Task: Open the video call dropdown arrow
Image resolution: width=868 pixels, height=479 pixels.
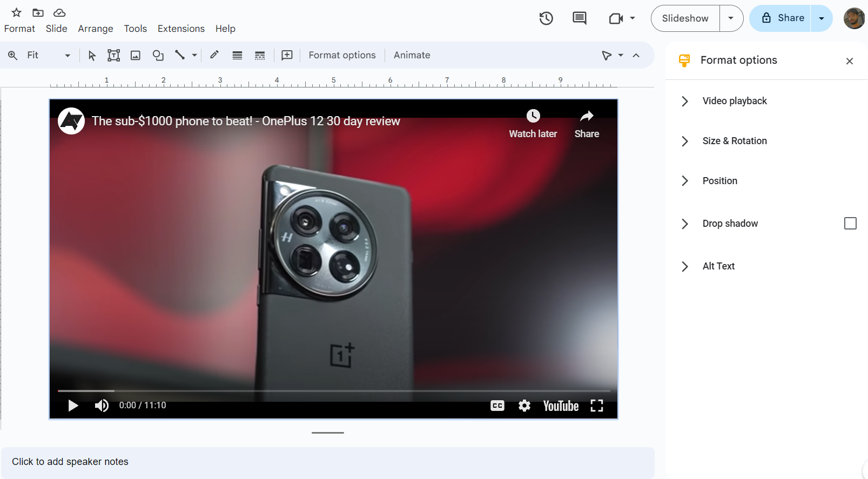Action: click(x=633, y=18)
